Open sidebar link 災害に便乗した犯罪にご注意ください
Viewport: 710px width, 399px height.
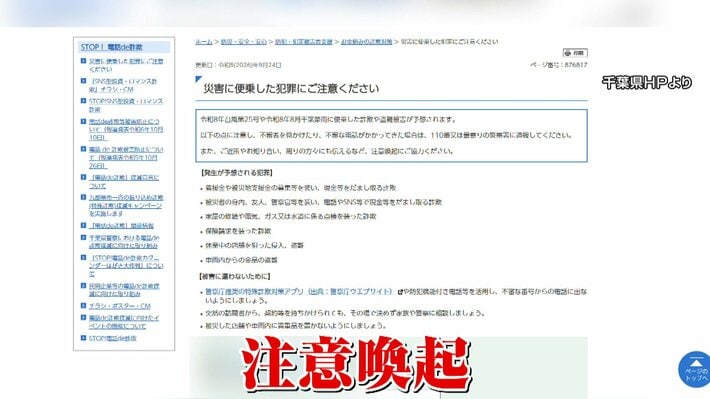point(126,65)
